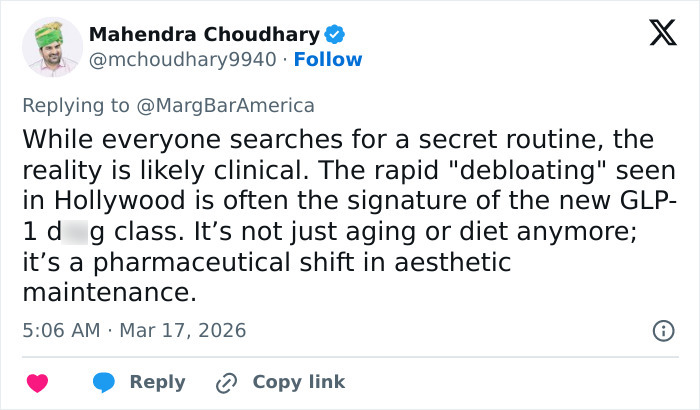Image resolution: width=700 pixels, height=410 pixels.
Task: Click the Mahendra Choudhary display name
Action: [x=204, y=35]
